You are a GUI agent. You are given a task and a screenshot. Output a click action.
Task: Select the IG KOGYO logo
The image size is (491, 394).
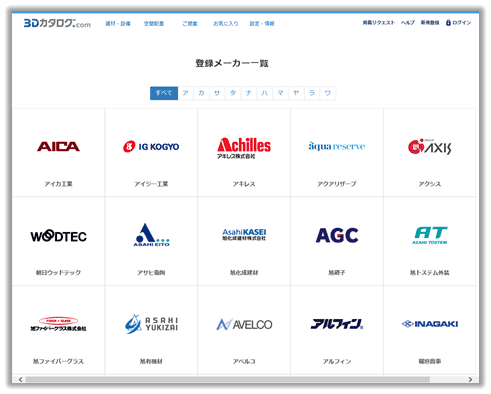pyautogui.click(x=151, y=146)
